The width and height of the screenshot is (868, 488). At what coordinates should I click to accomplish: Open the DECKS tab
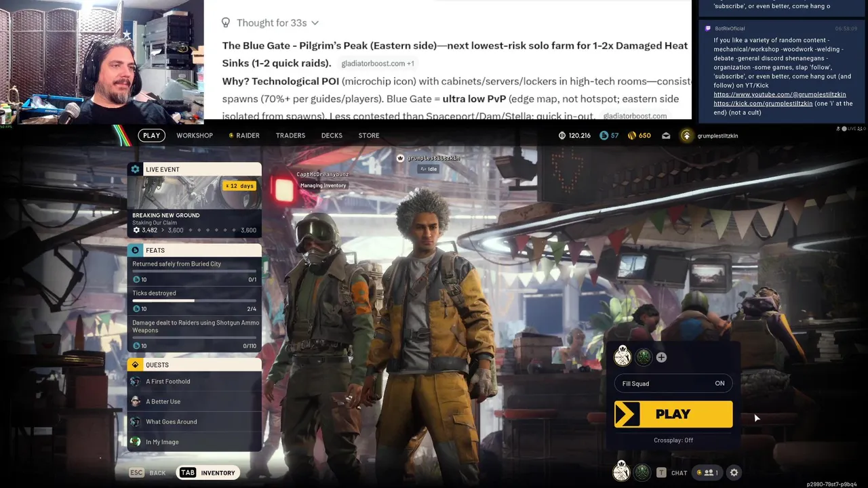click(x=332, y=136)
